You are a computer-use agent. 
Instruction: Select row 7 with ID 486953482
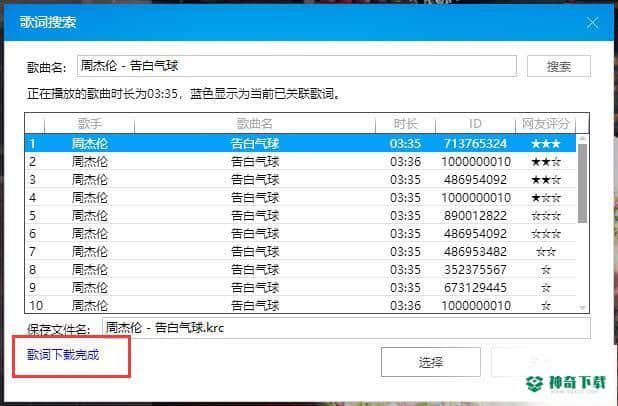pos(300,251)
